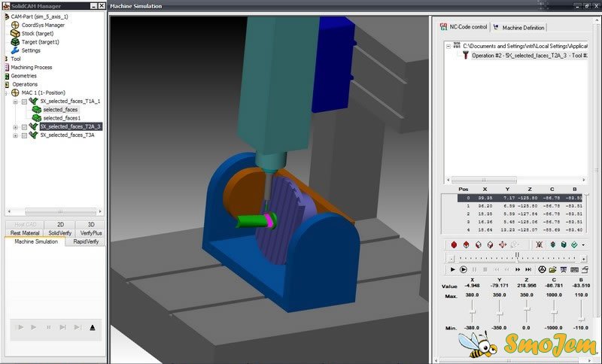Screen dimensions: 602x364
Task: Open the dropdown arrow beside the green checkmark
Action: [583, 244]
